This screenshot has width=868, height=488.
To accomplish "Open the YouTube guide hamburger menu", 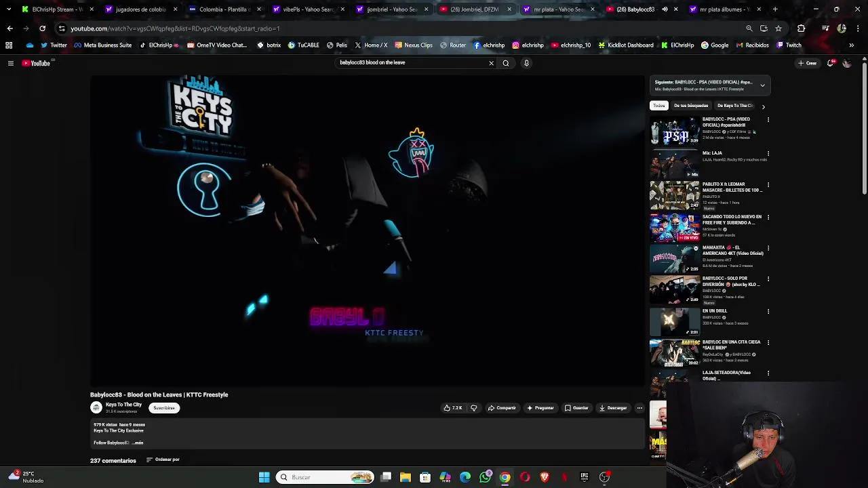I will click(x=10, y=63).
